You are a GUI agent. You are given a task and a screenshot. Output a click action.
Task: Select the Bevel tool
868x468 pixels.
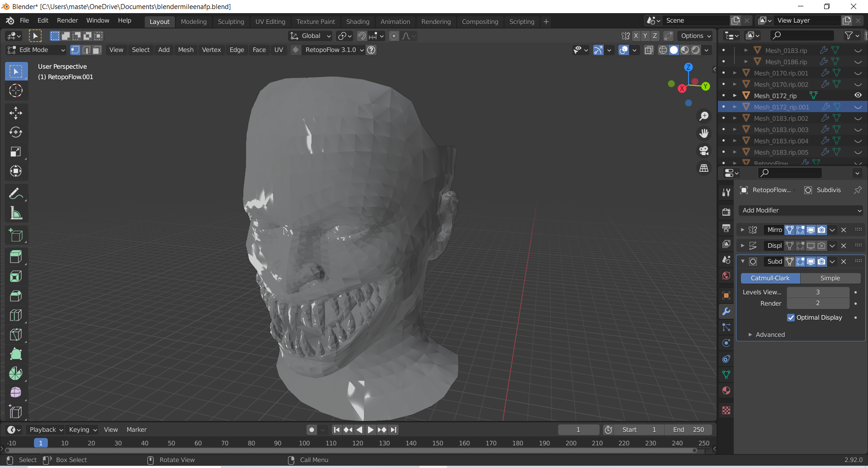16,296
